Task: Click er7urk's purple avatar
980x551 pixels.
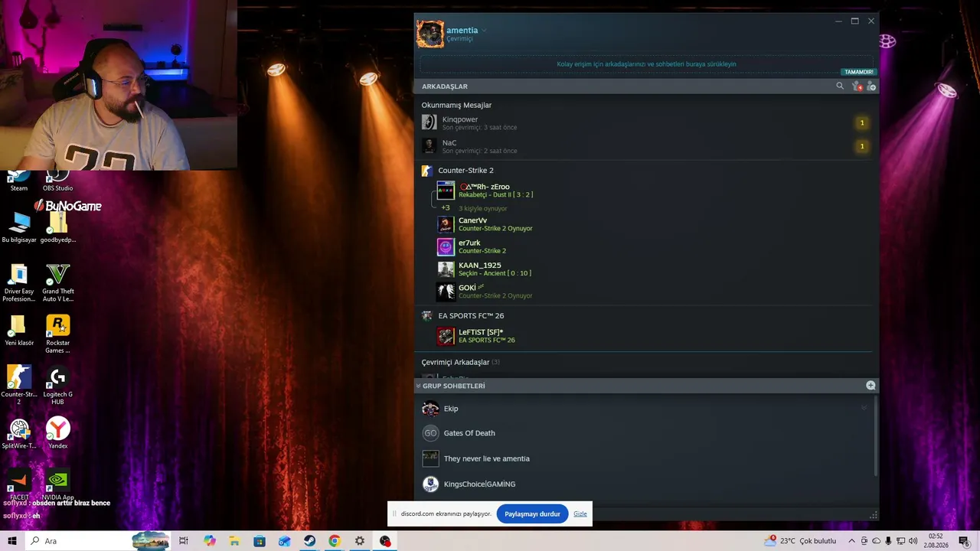Action: 446,246
